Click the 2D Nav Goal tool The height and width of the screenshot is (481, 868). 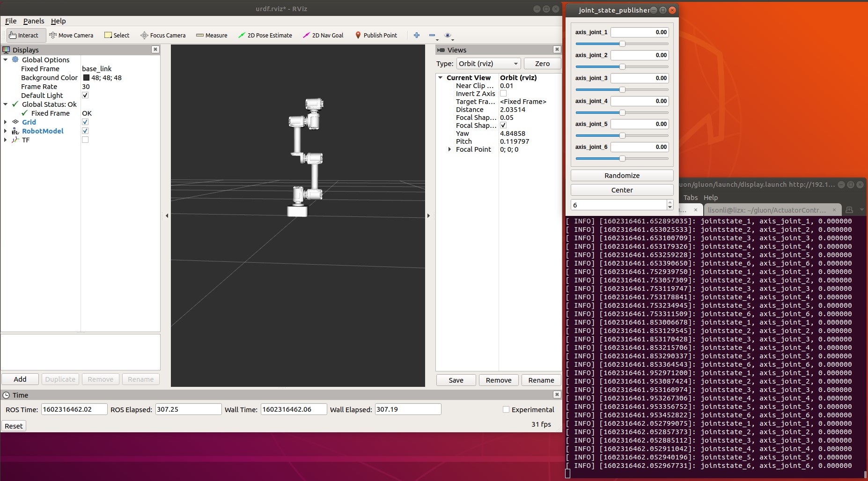(x=323, y=35)
